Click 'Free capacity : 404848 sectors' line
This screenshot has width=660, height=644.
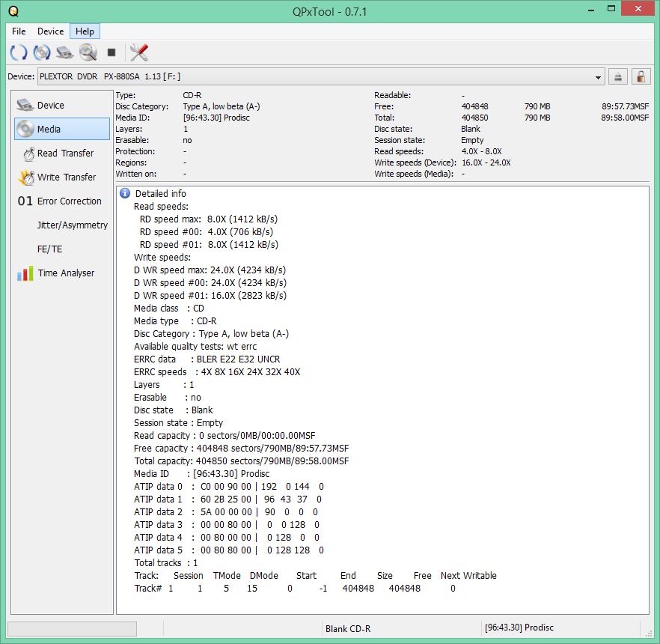tap(241, 449)
